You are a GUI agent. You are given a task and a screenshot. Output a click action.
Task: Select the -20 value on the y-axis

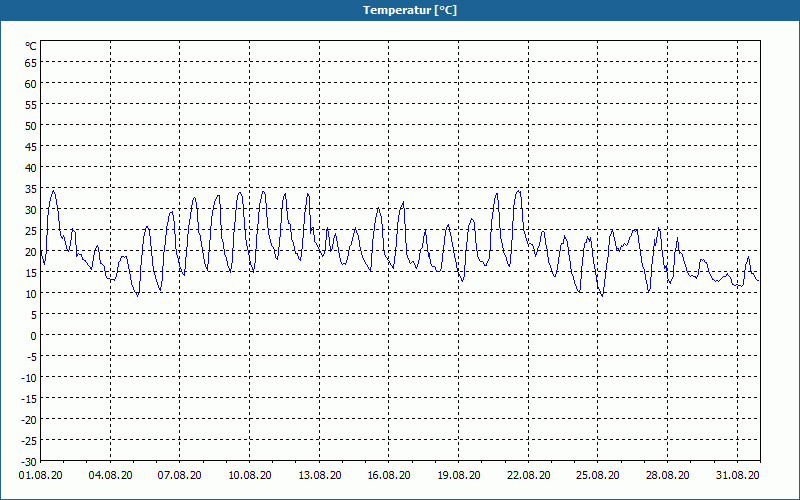(29, 419)
